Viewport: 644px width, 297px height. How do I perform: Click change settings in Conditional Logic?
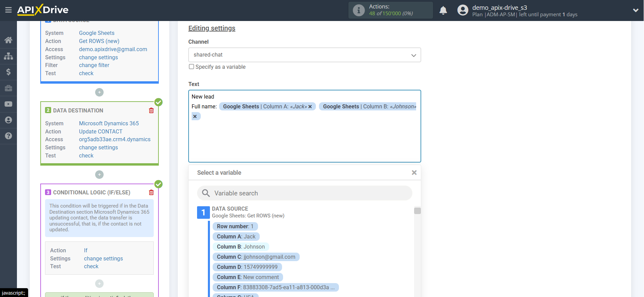pos(104,258)
